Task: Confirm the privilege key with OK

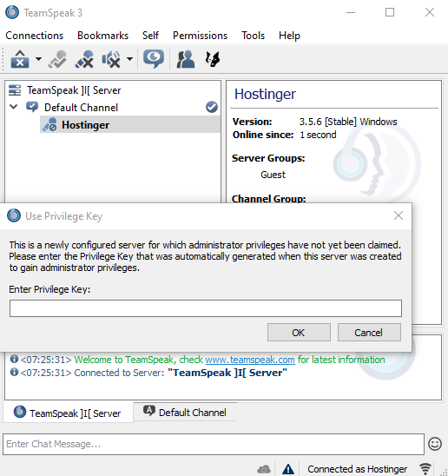Action: coord(299,333)
